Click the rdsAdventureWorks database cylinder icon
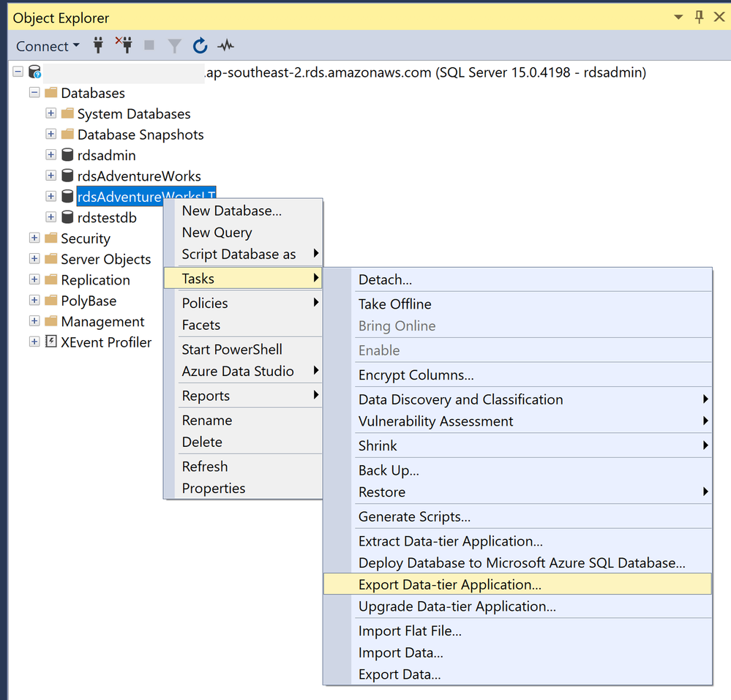731x700 pixels. pyautogui.click(x=67, y=176)
